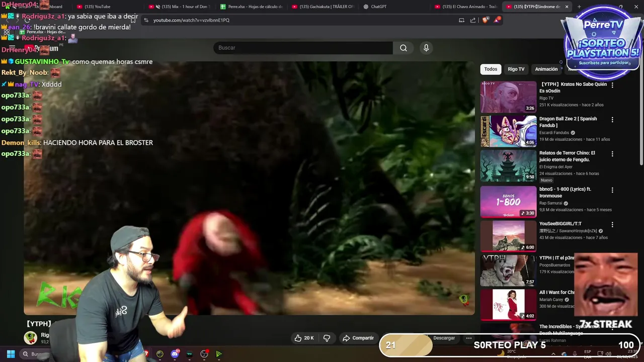View site info icon beside the URL

(146, 20)
